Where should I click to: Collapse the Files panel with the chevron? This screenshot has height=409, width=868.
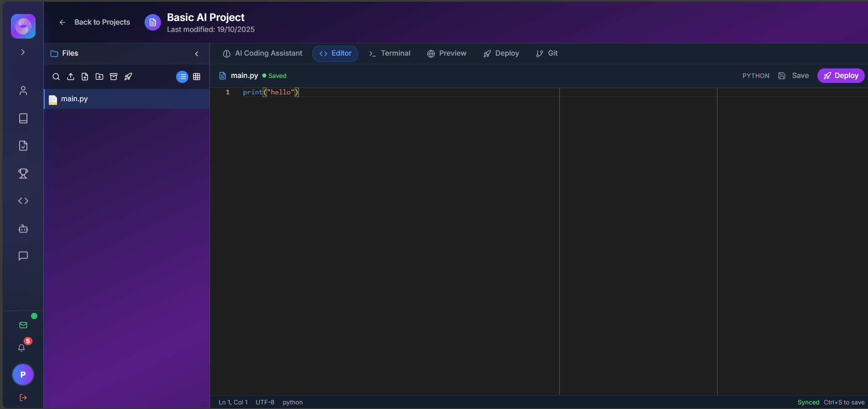tap(197, 54)
